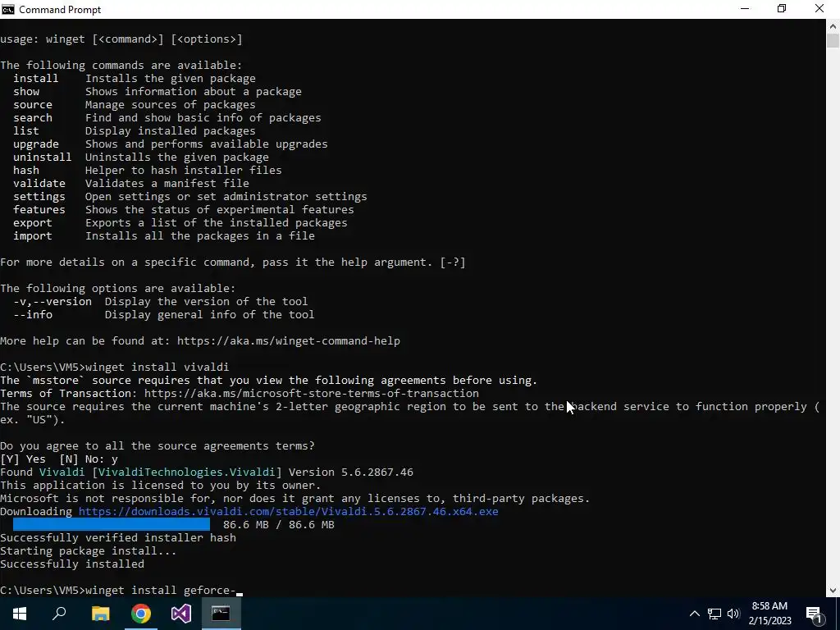
Task: Click the '--info' option text
Action: click(33, 314)
